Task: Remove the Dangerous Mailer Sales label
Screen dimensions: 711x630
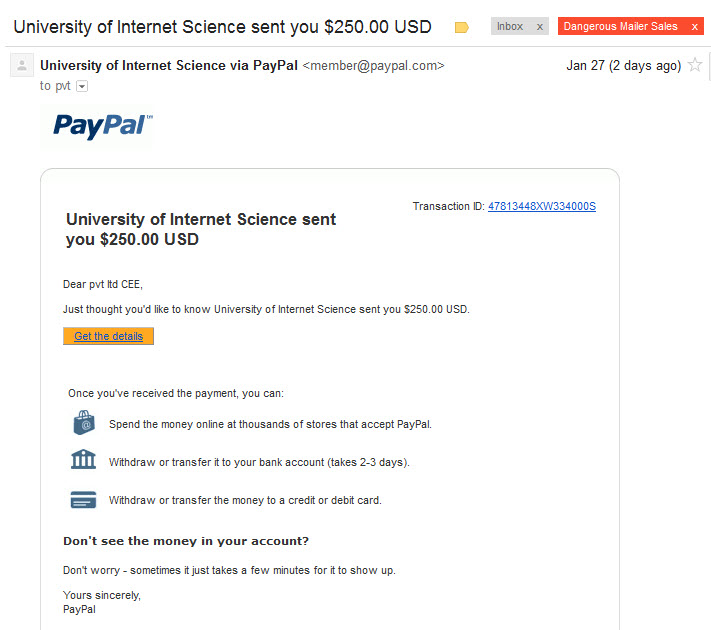Action: pyautogui.click(x=694, y=27)
